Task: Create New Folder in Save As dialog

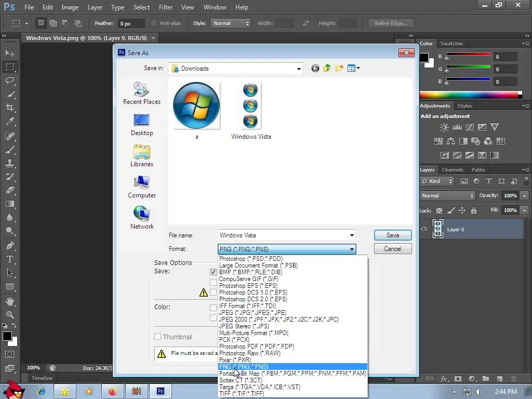Action: (339, 69)
